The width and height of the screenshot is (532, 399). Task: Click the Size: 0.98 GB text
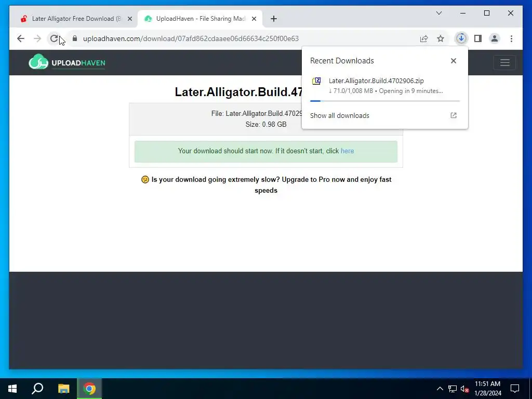(266, 125)
